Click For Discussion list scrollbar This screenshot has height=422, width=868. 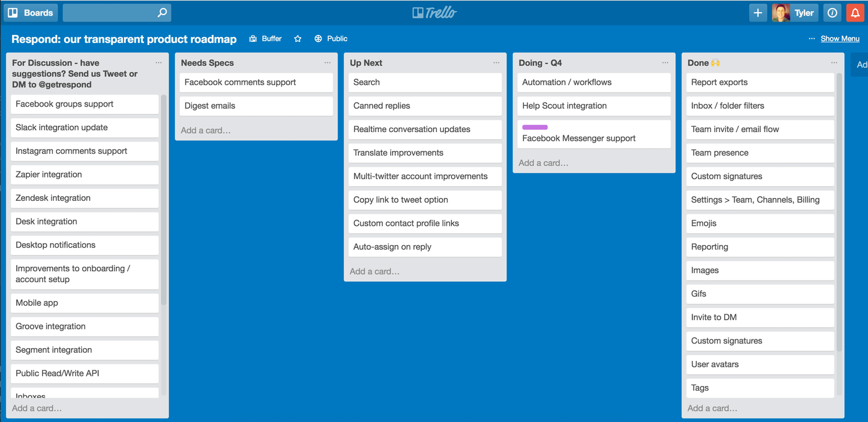[164, 200]
